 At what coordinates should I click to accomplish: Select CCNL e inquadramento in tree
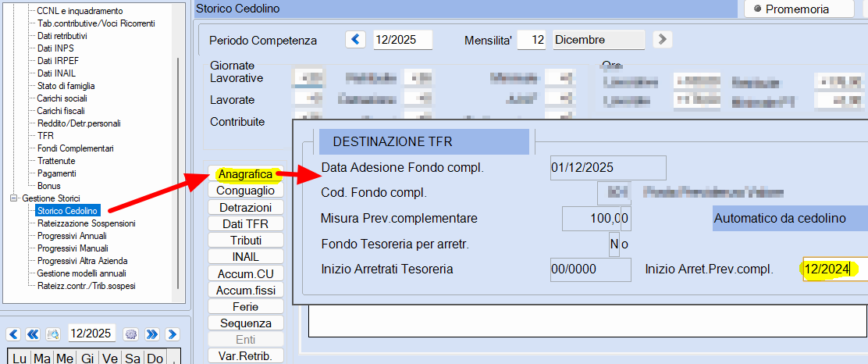[80, 11]
